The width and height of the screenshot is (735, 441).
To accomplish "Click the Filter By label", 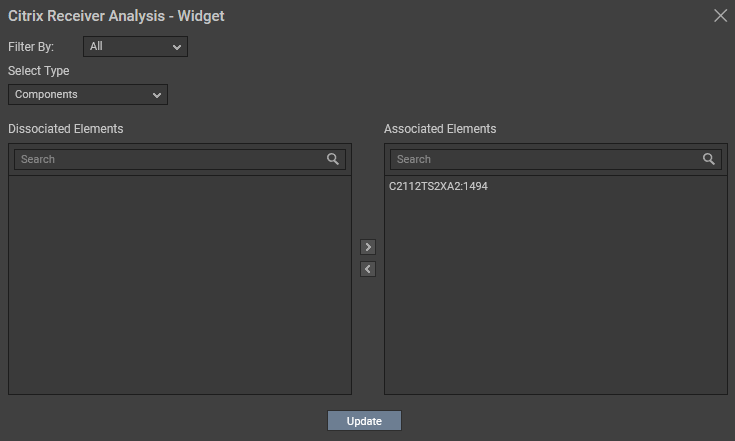I will click(31, 47).
